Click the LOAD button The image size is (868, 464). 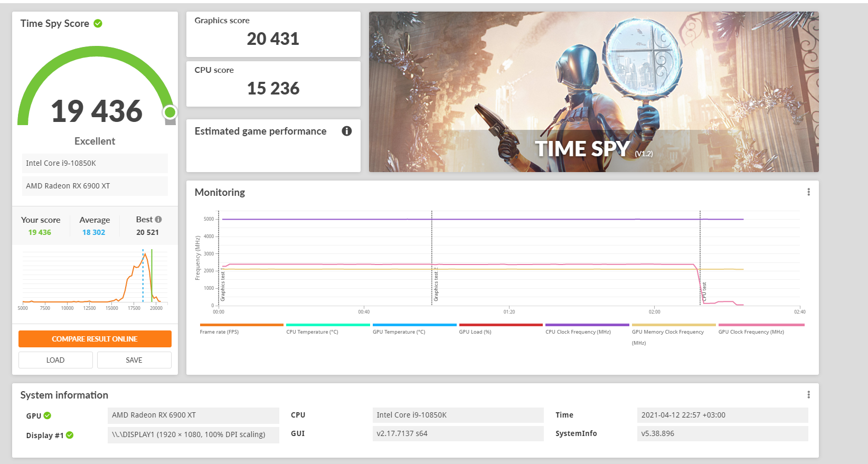55,360
